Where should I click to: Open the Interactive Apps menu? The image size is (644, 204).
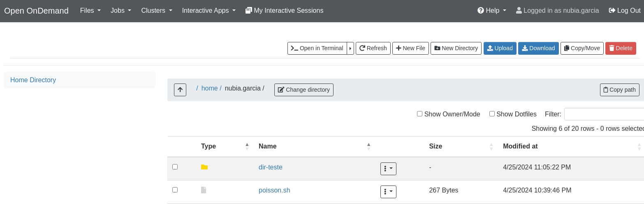[x=209, y=11]
